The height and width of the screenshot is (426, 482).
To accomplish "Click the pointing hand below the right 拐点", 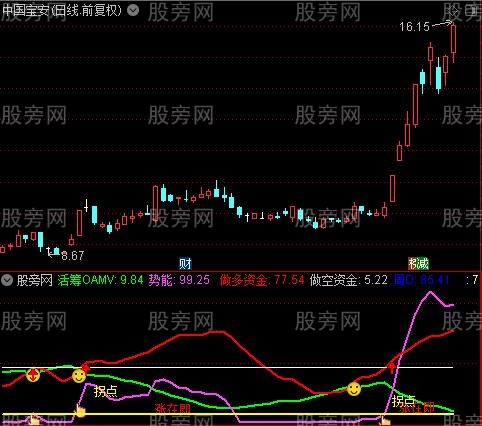I will pos(386,420).
